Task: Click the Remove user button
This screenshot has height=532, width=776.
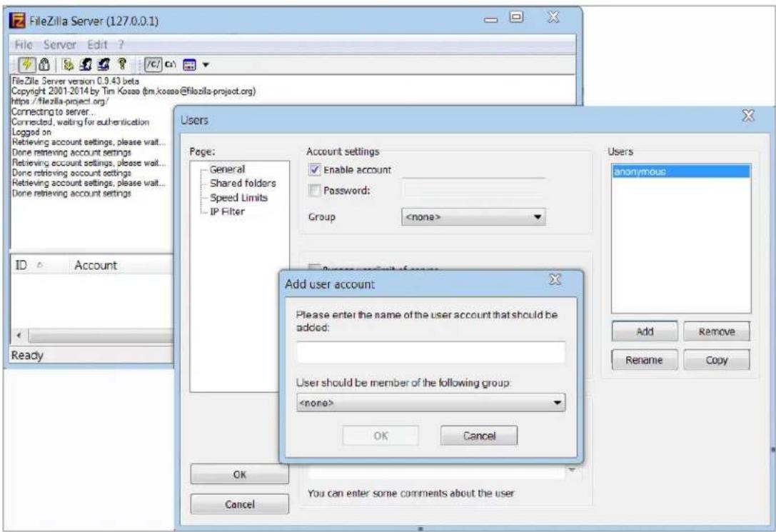Action: click(x=717, y=331)
